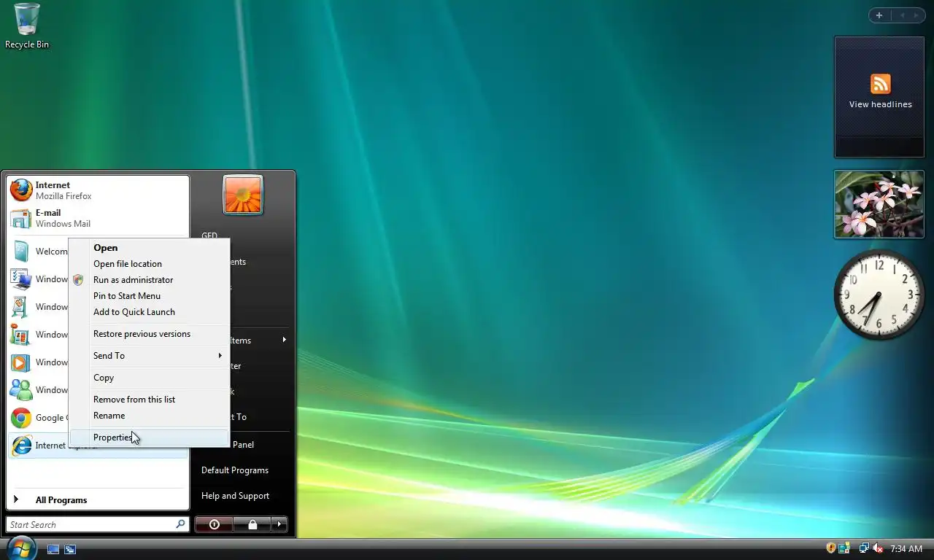Click the 7:34 AM taskbar clock
This screenshot has width=934, height=560.
click(x=906, y=549)
